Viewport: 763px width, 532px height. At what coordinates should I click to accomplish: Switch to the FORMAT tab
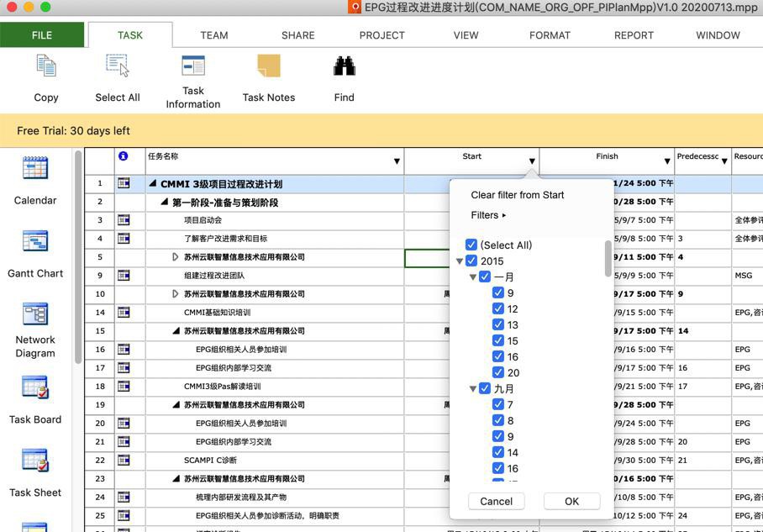pyautogui.click(x=550, y=35)
